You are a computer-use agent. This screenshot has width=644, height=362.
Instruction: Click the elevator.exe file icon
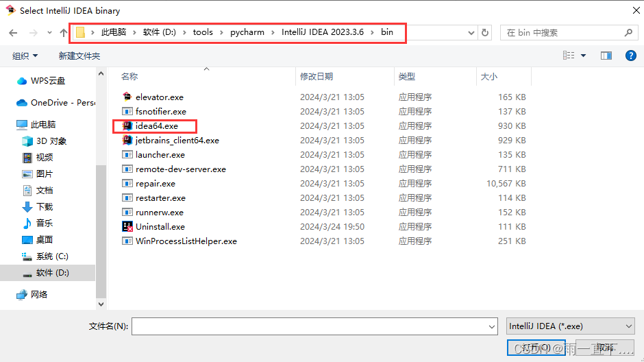(127, 97)
